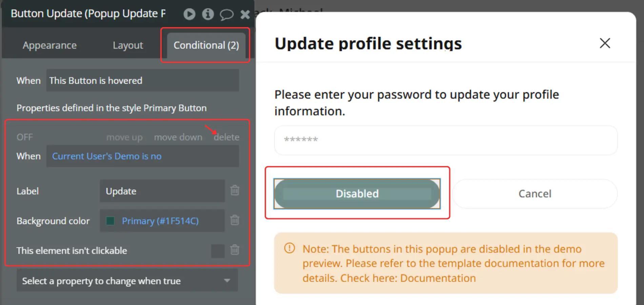Click the Disabled button in popup
Screen dimensions: 644x305
pyautogui.click(x=357, y=194)
